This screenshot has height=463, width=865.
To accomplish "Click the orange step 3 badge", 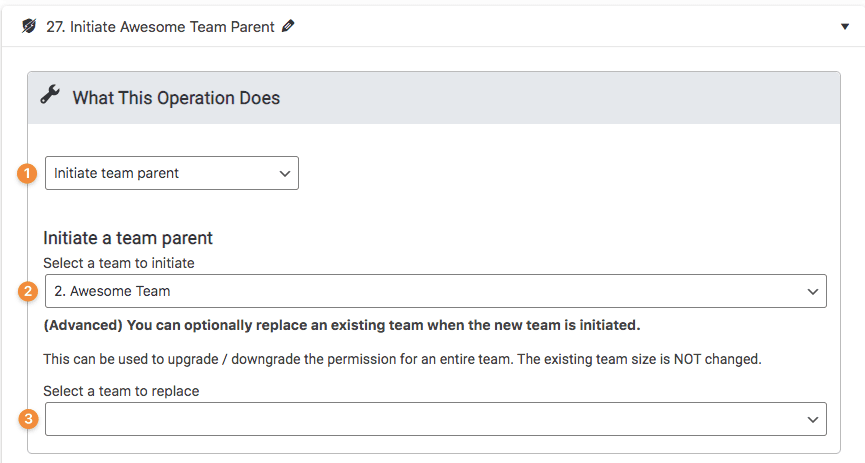I will (28, 419).
